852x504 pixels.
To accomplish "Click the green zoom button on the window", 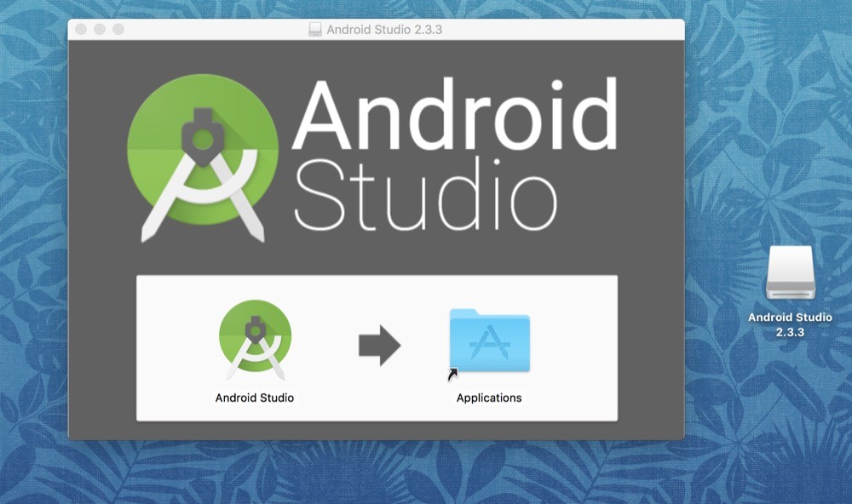I will coord(118,27).
